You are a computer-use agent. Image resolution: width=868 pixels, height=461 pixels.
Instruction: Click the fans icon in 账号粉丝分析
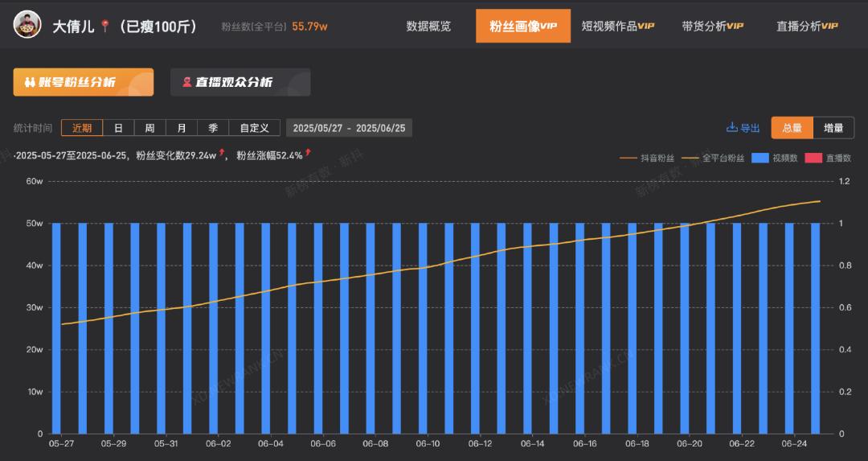pos(30,82)
